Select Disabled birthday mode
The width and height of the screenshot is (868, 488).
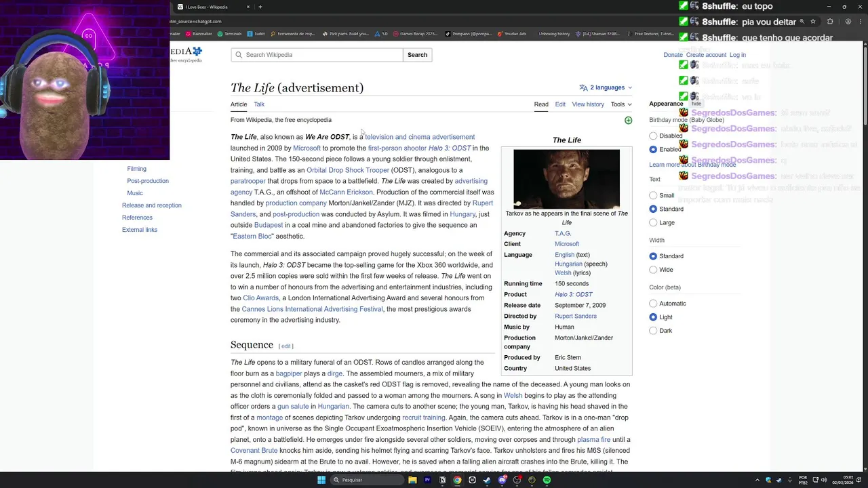(653, 136)
